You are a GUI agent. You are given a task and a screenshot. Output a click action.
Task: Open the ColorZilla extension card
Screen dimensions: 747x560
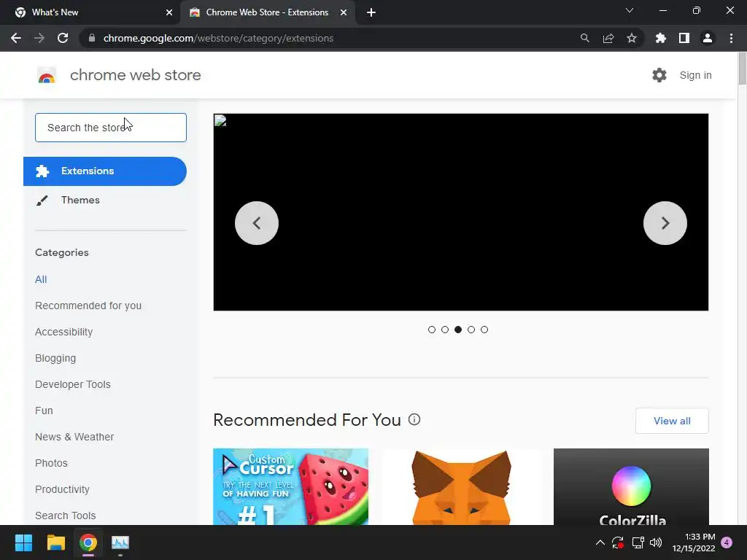coord(631,486)
